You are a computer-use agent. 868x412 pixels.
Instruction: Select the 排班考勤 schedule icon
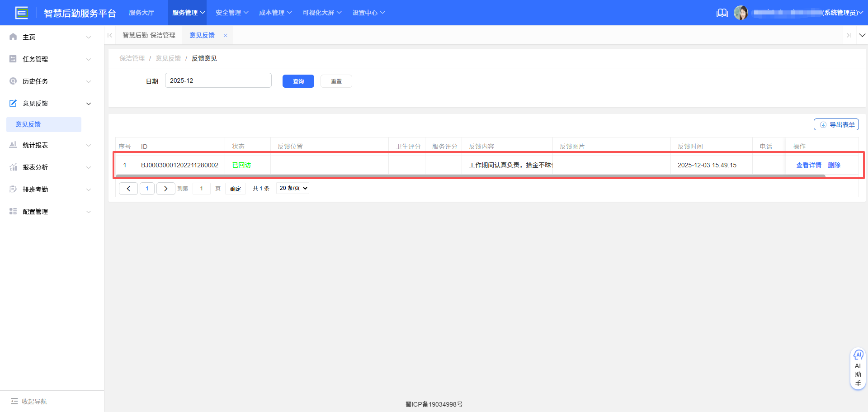point(13,189)
